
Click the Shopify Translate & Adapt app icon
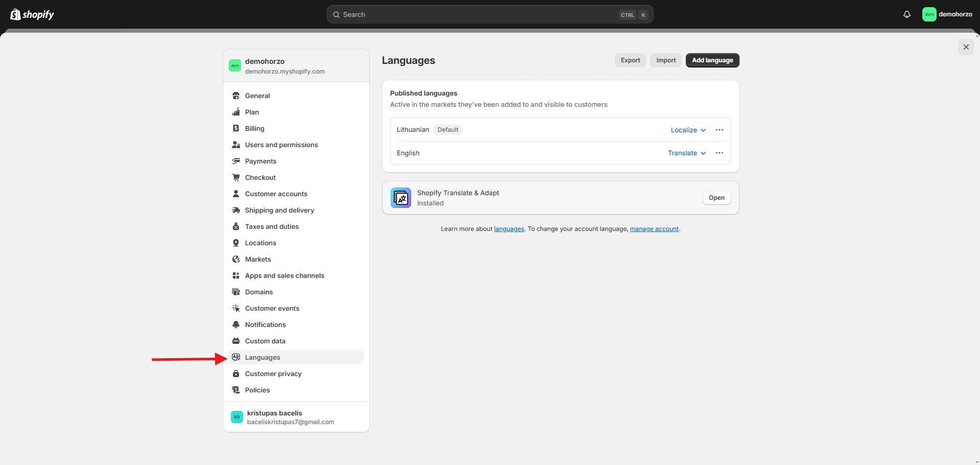(401, 198)
